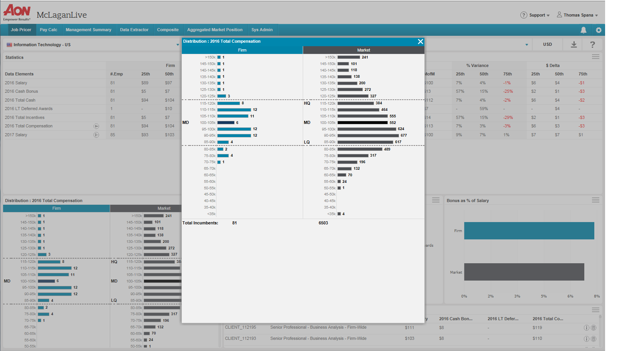Click details icon for CLIENT_112193 row
Image resolution: width=644 pixels, height=351 pixels.
[594, 339]
